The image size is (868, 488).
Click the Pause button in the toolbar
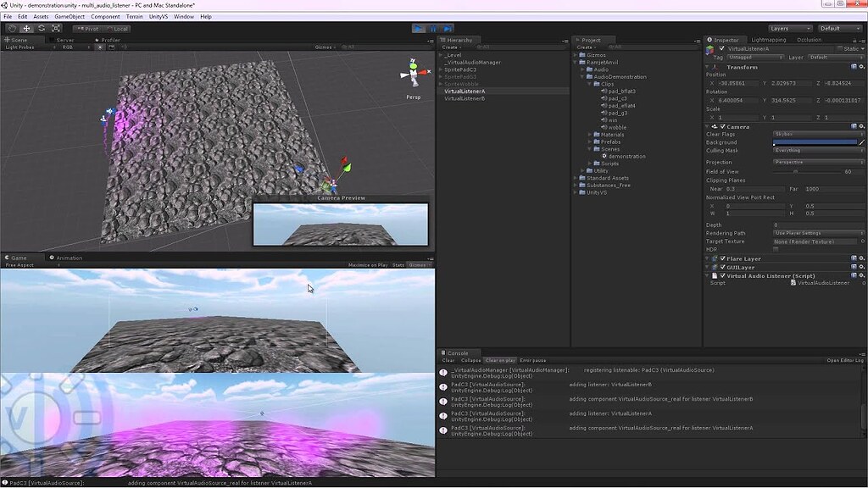coord(434,28)
